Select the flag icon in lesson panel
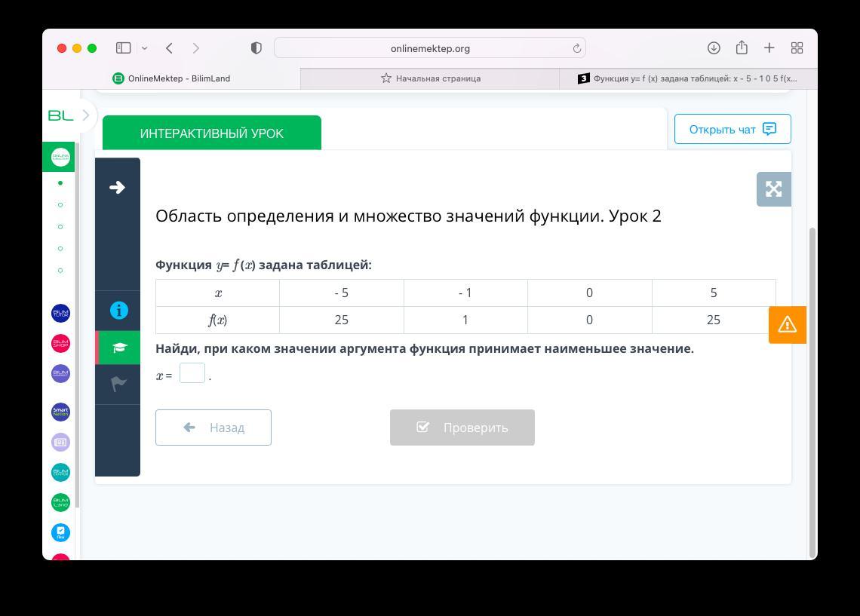This screenshot has height=616, width=860. pos(118,385)
